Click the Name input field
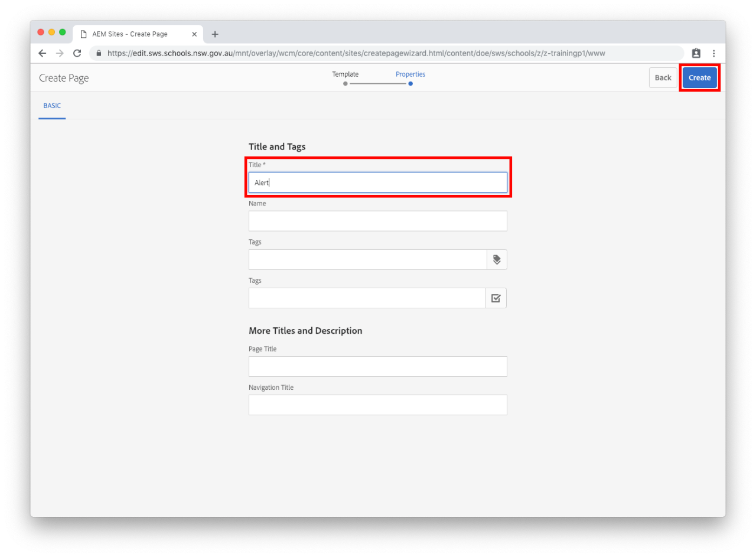This screenshot has height=557, width=756. click(x=378, y=221)
